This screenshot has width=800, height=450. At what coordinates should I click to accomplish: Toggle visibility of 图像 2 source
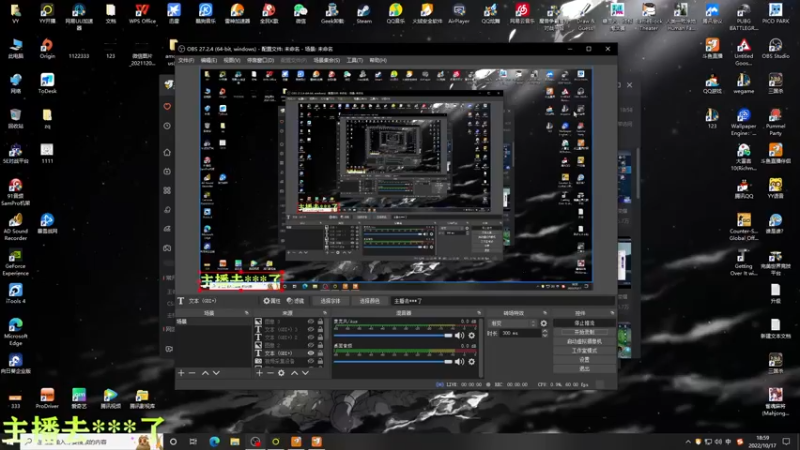[311, 345]
